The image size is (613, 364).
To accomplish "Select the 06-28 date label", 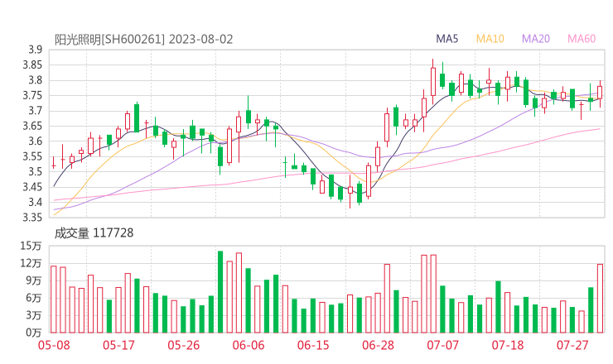I will [378, 345].
